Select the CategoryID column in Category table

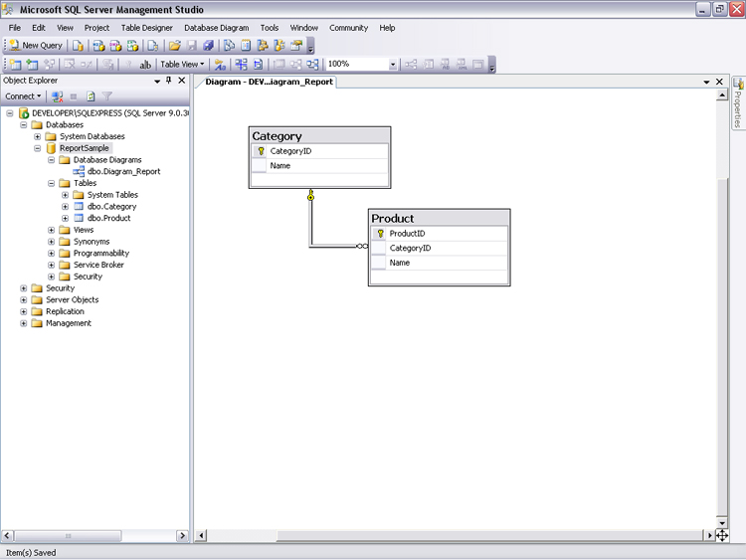[319, 151]
